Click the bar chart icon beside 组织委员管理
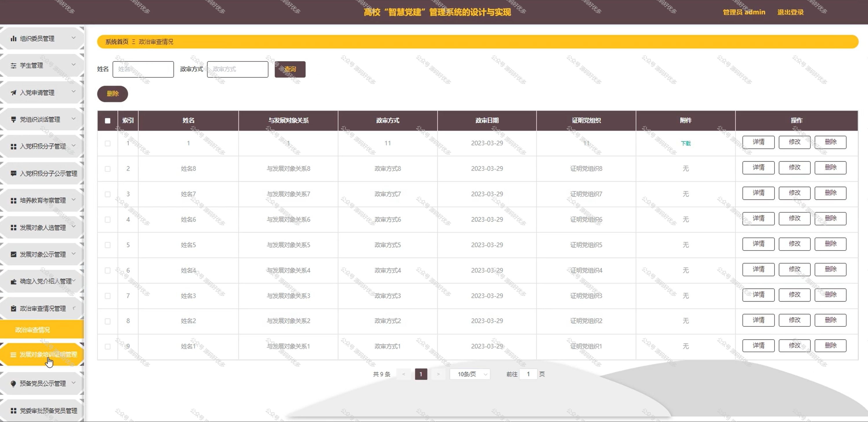 [14, 39]
